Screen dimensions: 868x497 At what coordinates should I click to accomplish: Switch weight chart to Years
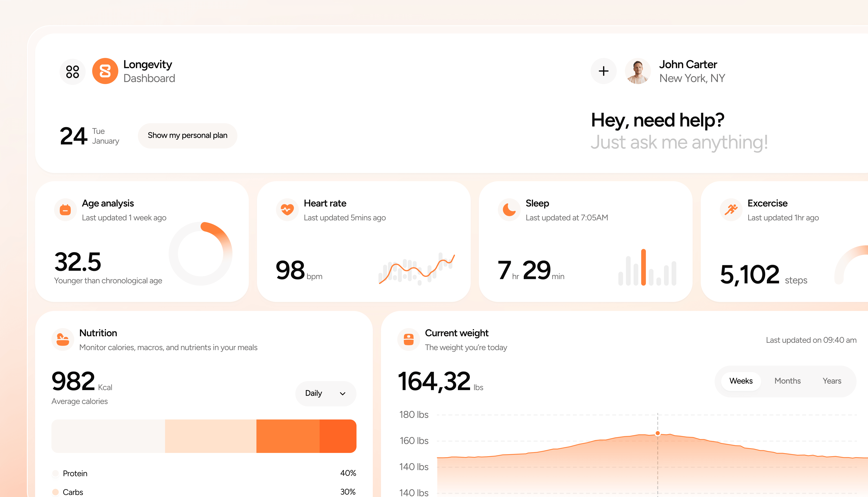pos(832,381)
